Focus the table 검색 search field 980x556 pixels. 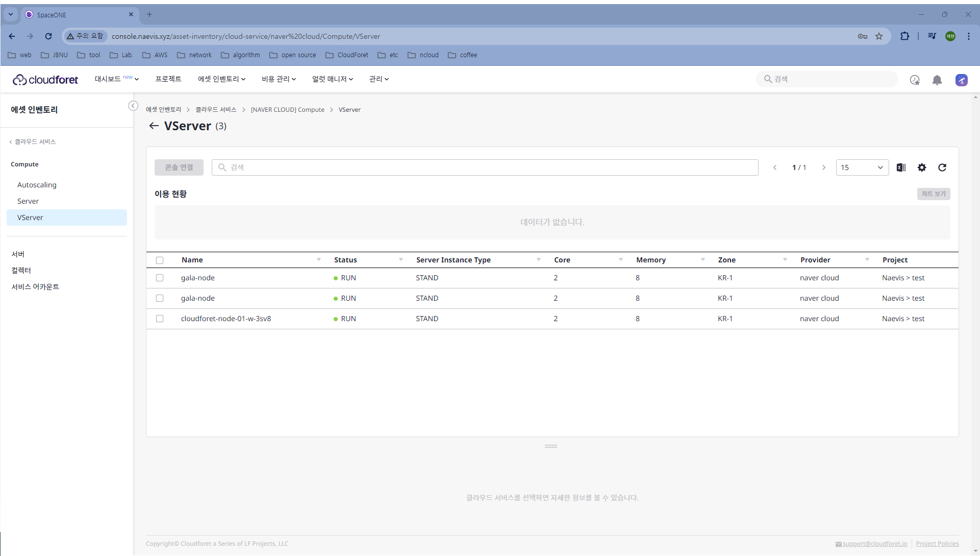485,167
